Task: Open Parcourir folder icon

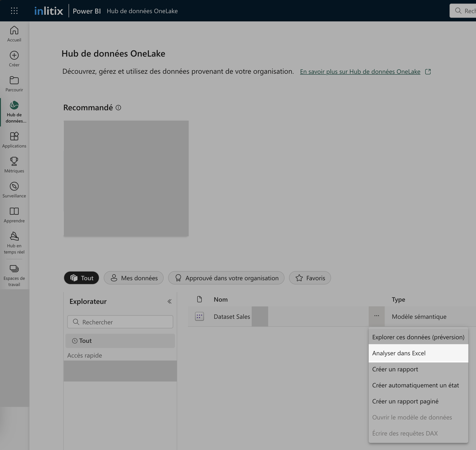Action: point(14,80)
